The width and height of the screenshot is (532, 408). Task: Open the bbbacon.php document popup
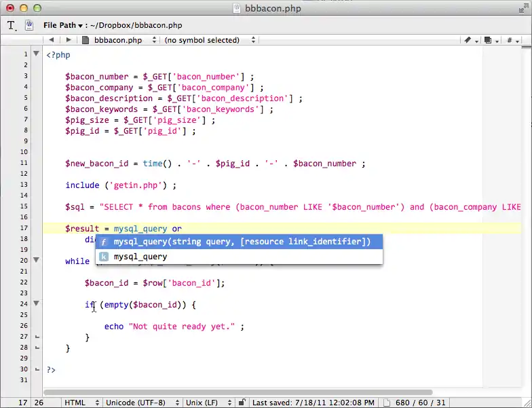coord(117,41)
